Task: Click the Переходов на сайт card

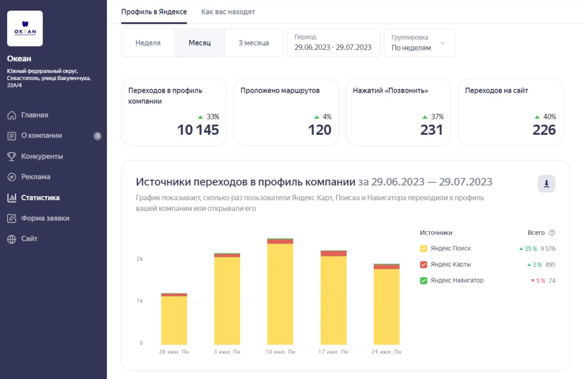Action: pos(510,112)
